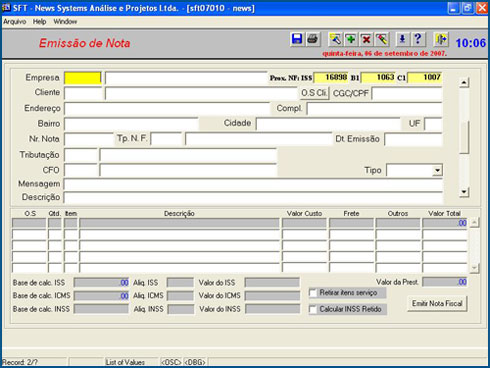Click the green plus insert record icon
This screenshot has width=490, height=368.
coord(351,39)
